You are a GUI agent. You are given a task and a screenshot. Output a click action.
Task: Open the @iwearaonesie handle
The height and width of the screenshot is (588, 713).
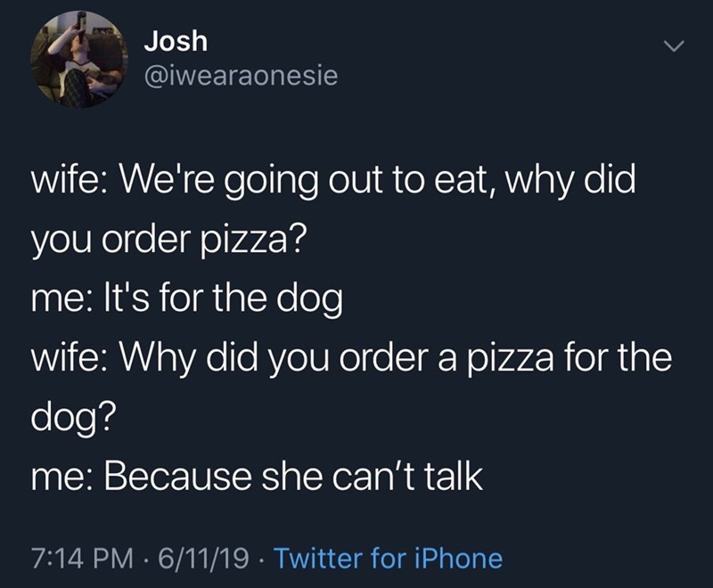[241, 77]
